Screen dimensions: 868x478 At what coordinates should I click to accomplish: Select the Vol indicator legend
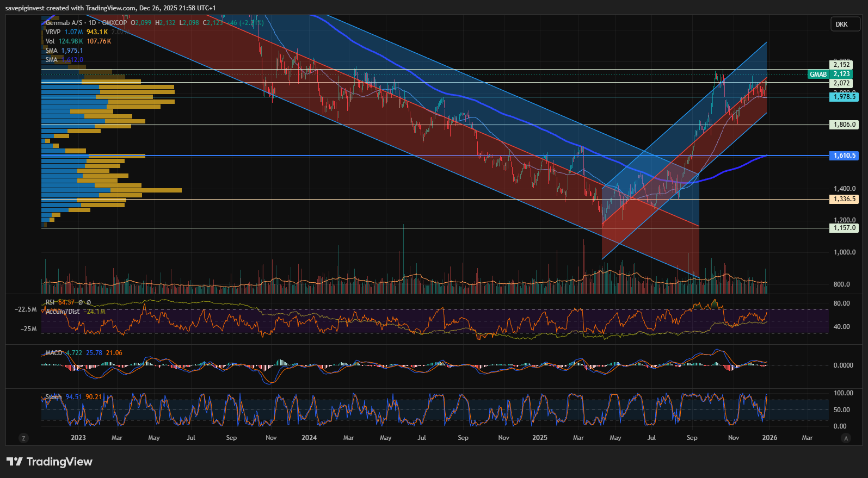(x=50, y=41)
